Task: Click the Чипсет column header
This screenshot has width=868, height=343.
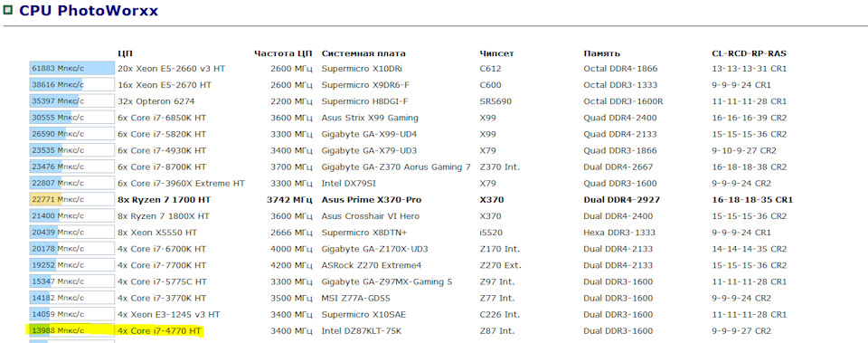Action: 496,53
